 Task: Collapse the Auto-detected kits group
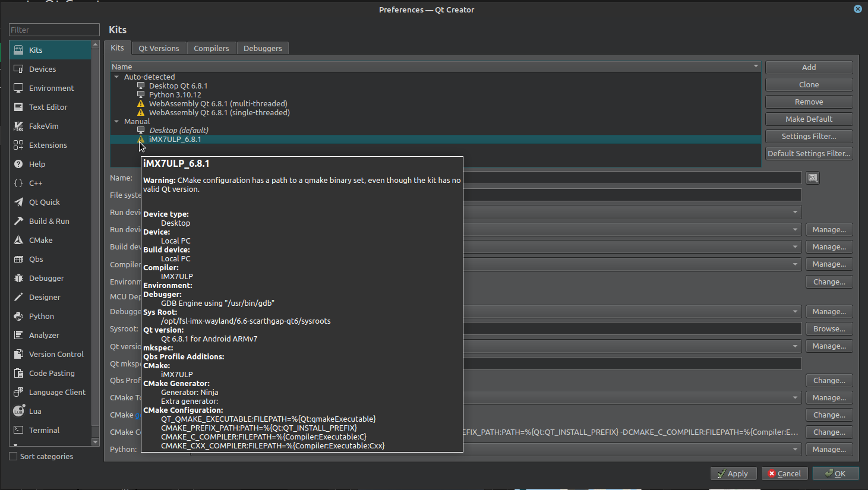[x=116, y=77]
